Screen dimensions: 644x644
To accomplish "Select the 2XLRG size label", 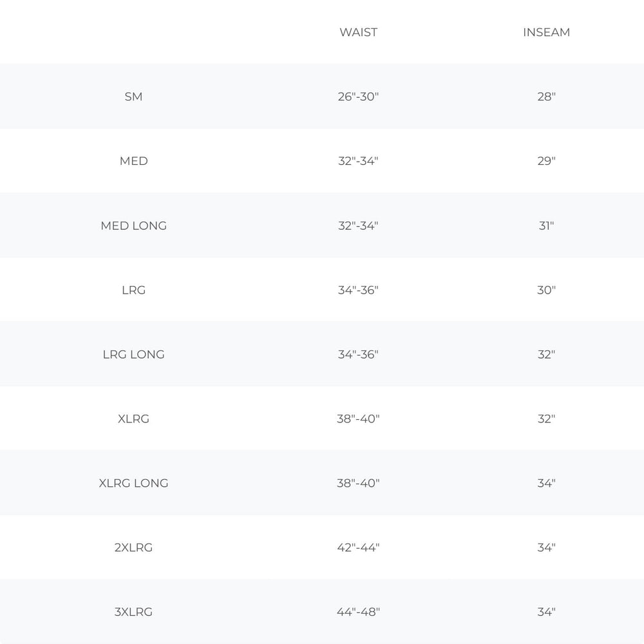I will point(133,547).
